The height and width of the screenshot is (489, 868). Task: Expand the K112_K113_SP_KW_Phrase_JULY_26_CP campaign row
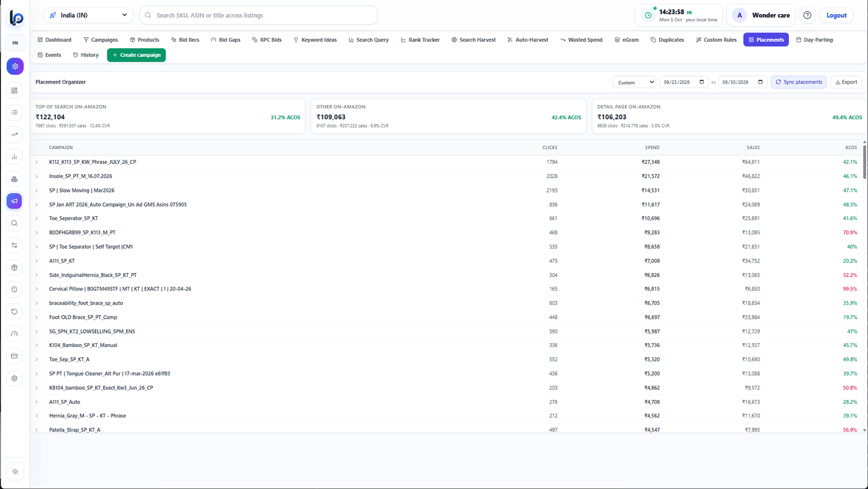[37, 162]
